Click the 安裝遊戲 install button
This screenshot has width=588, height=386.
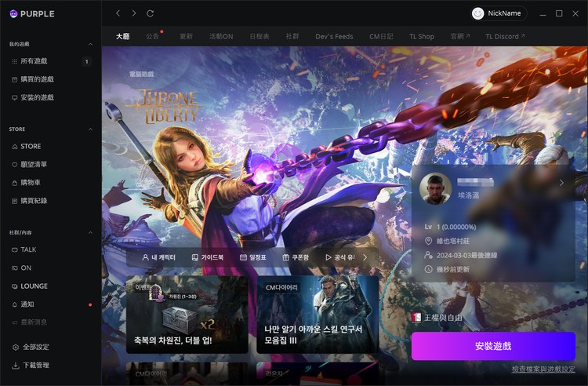tap(493, 346)
